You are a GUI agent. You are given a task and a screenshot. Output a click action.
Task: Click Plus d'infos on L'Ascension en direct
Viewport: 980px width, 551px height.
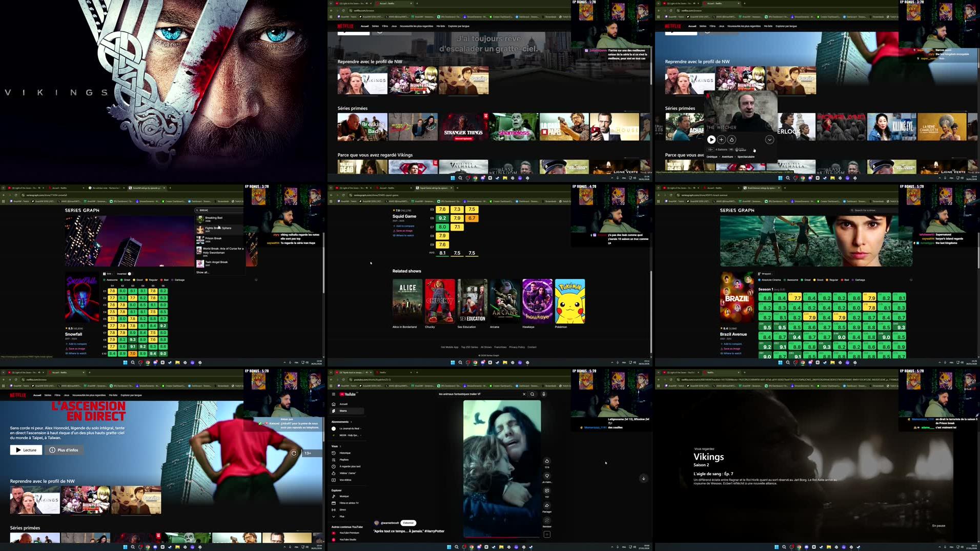(64, 450)
